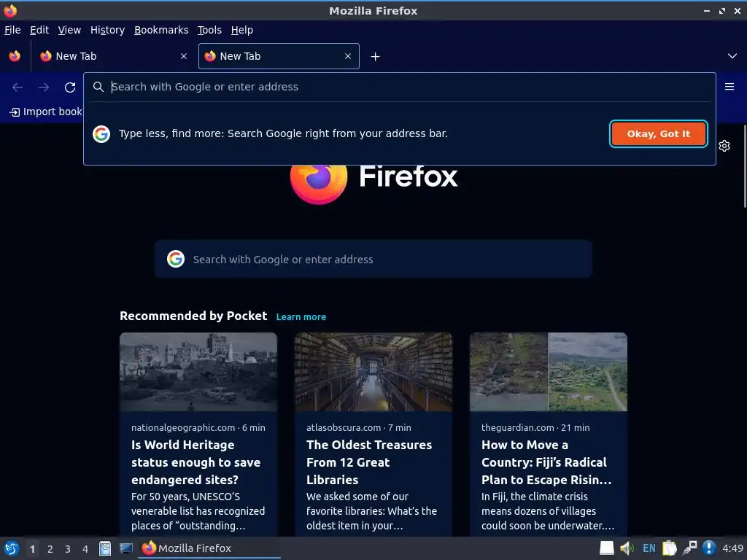Viewport: 747px width, 560px height.
Task: Click the magnifier icon in address bar
Action: click(98, 87)
